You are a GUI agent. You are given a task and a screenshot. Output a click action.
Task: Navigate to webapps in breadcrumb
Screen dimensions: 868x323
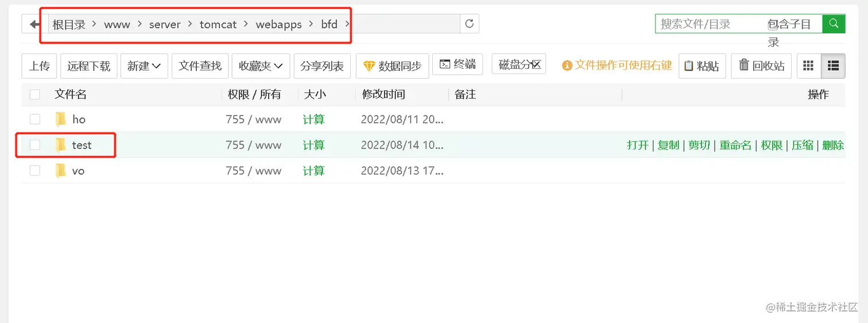[x=278, y=24]
